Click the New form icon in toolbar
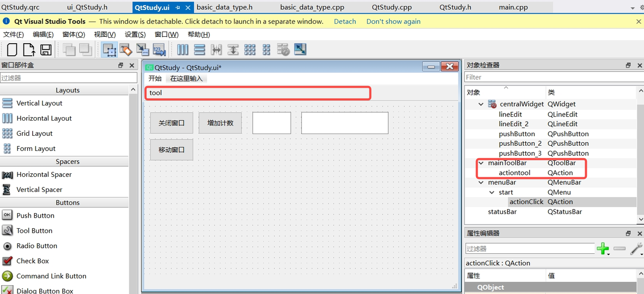This screenshot has width=644, height=294. [12, 49]
